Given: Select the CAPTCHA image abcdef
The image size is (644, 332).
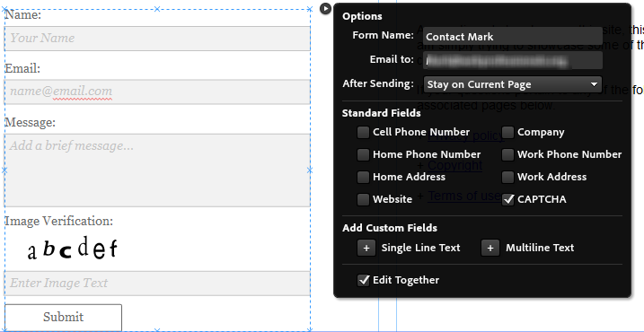Looking at the screenshot, I should click(72, 248).
